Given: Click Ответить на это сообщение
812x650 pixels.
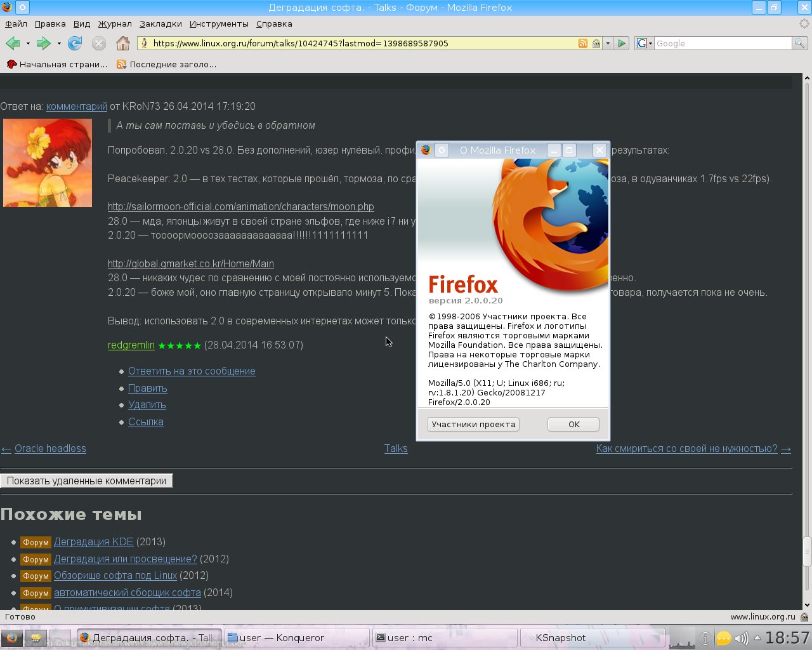Looking at the screenshot, I should click(x=192, y=371).
